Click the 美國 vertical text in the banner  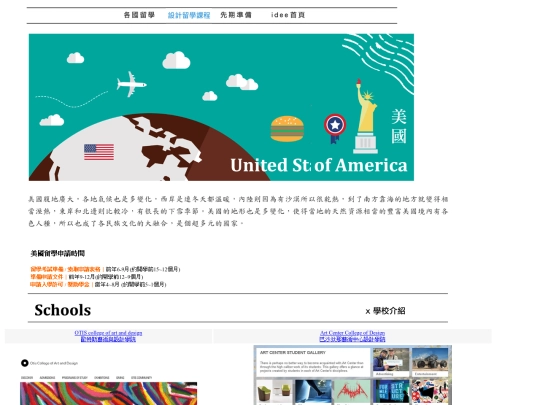pyautogui.click(x=399, y=126)
